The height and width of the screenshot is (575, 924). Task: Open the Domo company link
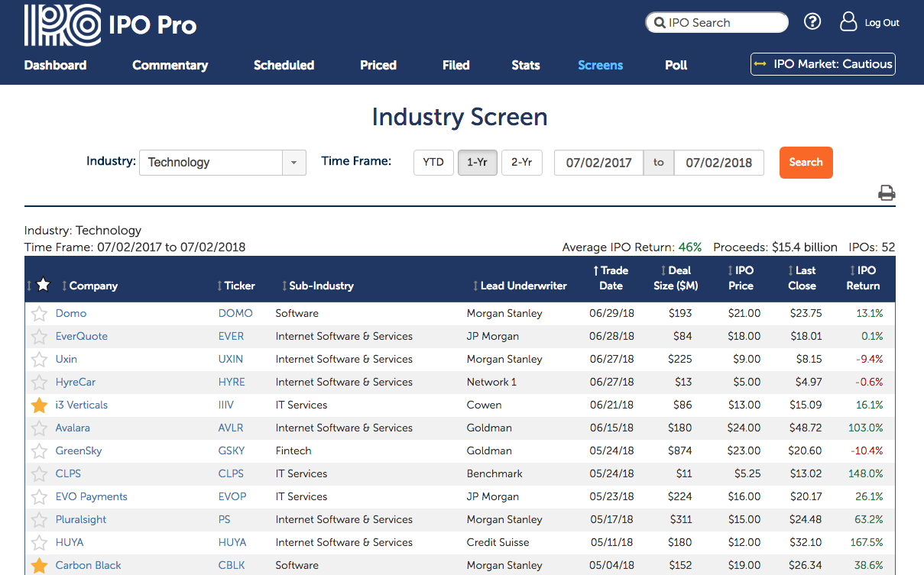tap(71, 313)
